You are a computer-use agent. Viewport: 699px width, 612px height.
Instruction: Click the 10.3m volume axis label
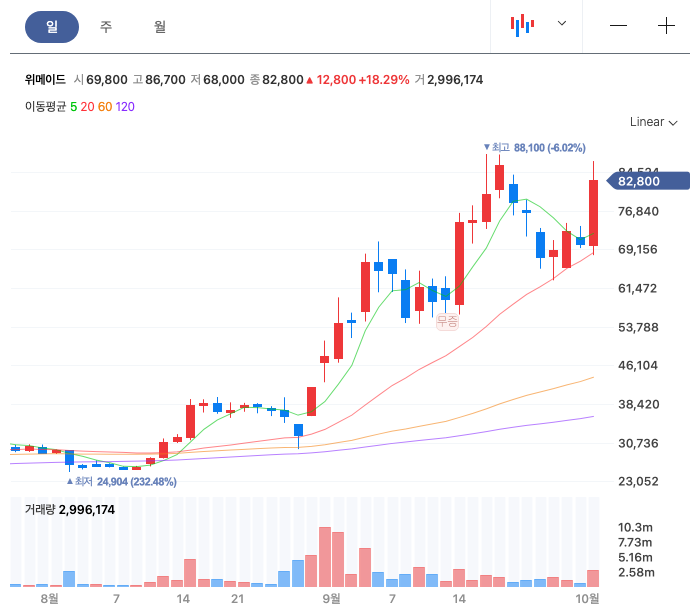(635, 527)
